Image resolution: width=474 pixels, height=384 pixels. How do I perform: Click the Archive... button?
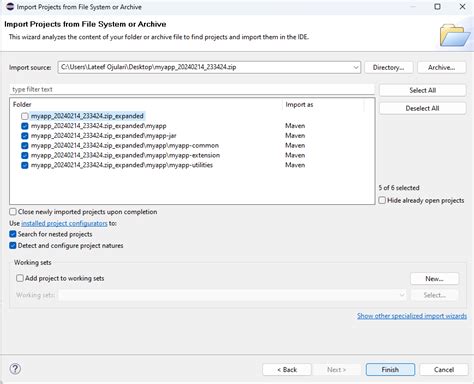pos(442,67)
